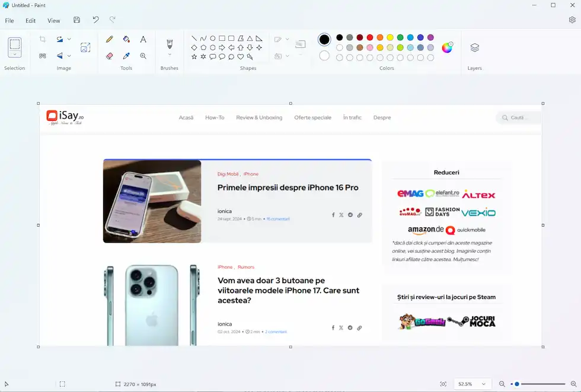
Task: Select the Color 2 white circle
Action: click(324, 56)
